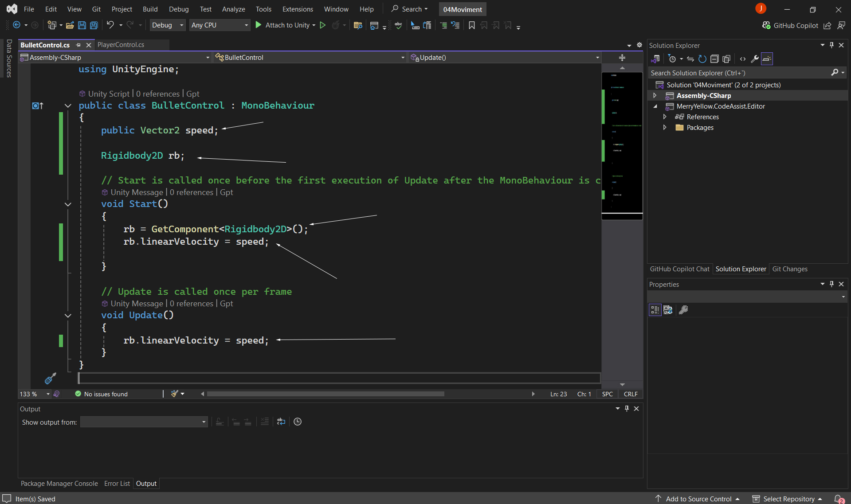This screenshot has height=504, width=851.
Task: Click the Undo arrow icon
Action: pos(110,25)
